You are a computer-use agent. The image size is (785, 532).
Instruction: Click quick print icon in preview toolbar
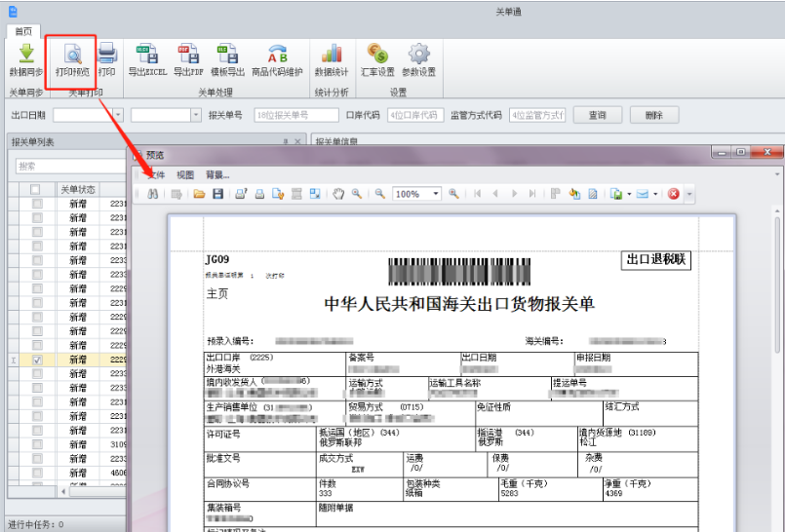point(259,194)
